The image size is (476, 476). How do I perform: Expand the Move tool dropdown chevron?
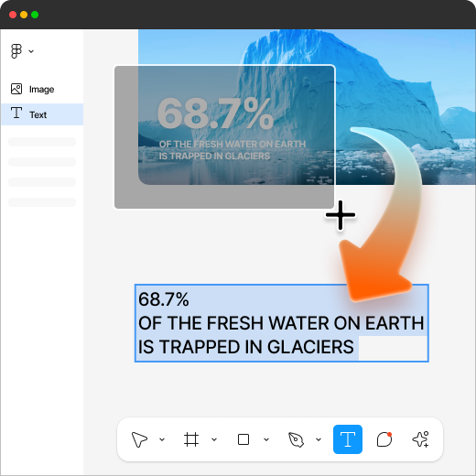[x=162, y=439]
